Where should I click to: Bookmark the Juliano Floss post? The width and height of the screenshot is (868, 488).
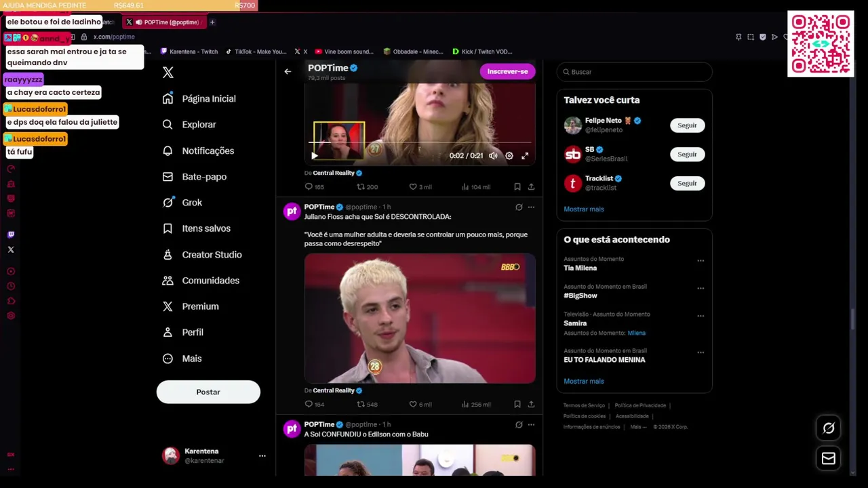coord(517,404)
